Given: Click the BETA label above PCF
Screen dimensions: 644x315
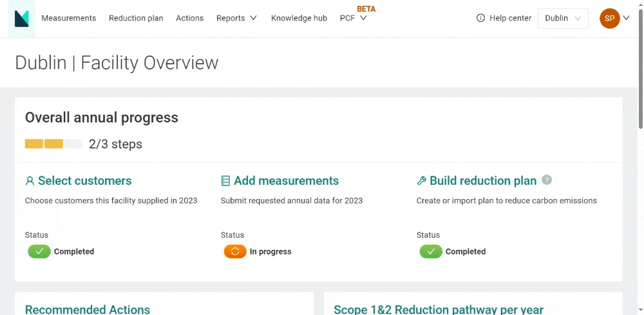Looking at the screenshot, I should click(x=366, y=9).
